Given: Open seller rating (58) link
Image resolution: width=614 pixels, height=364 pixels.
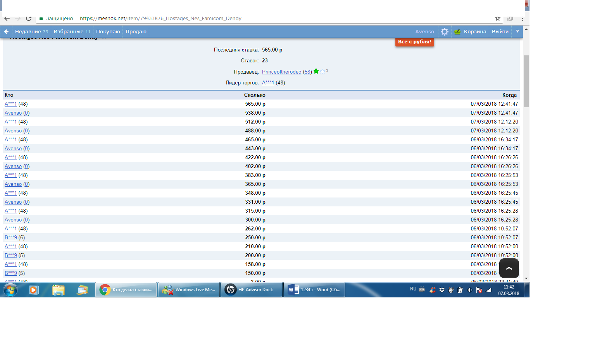Looking at the screenshot, I should (x=307, y=72).
